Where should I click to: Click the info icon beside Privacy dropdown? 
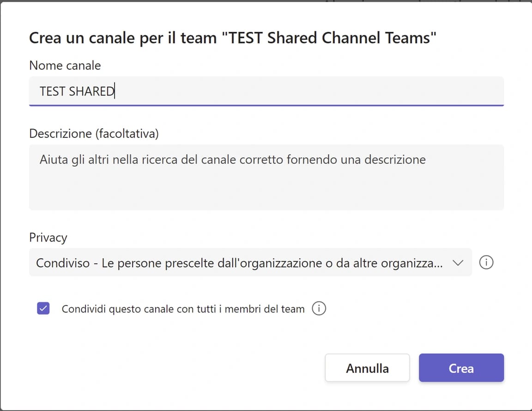pyautogui.click(x=486, y=262)
